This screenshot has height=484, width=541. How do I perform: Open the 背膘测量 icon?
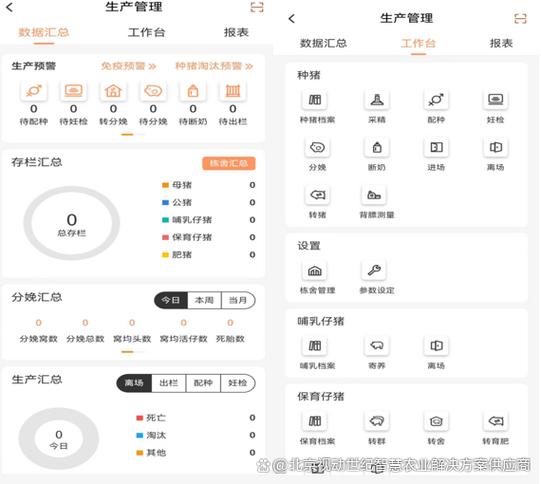(x=374, y=195)
